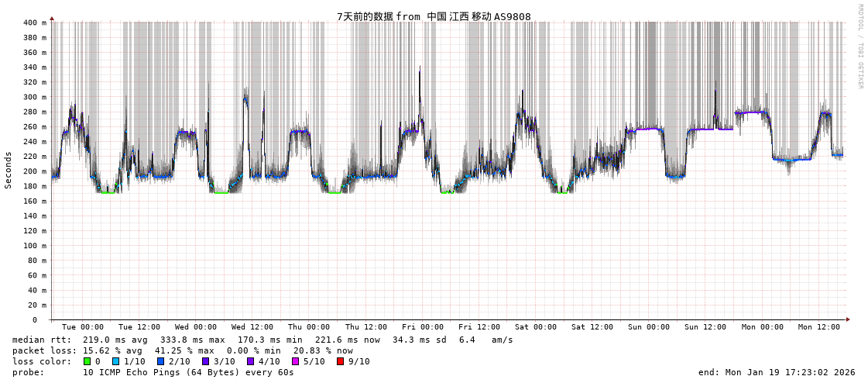Click the green 0 loss color swatch

[87, 361]
